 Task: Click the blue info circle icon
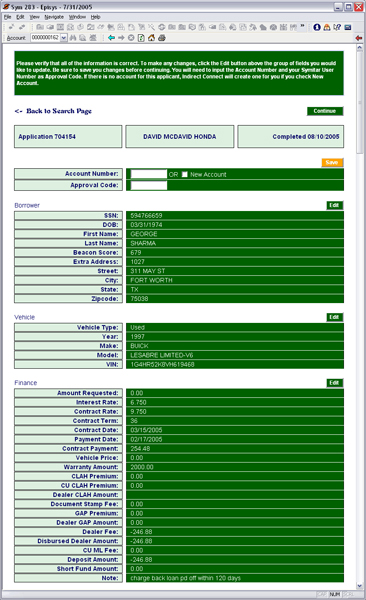[317, 27]
